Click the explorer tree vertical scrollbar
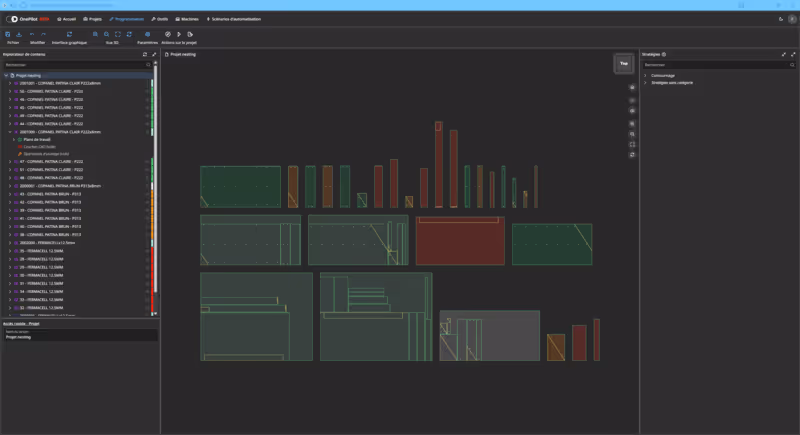The image size is (800, 435). 156,178
